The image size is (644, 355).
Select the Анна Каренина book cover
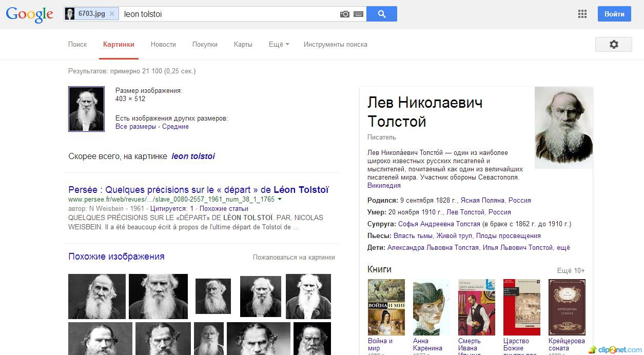431,307
